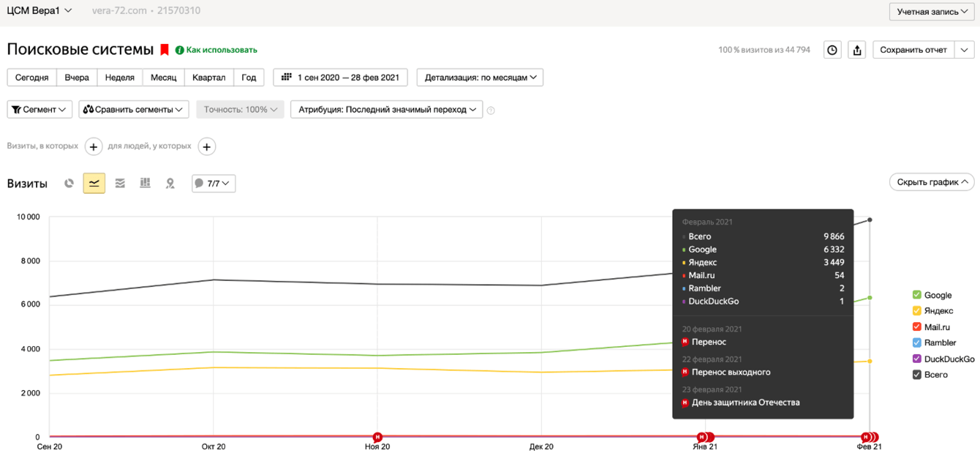Toggle Rambler series checkbox in legend

coord(916,343)
